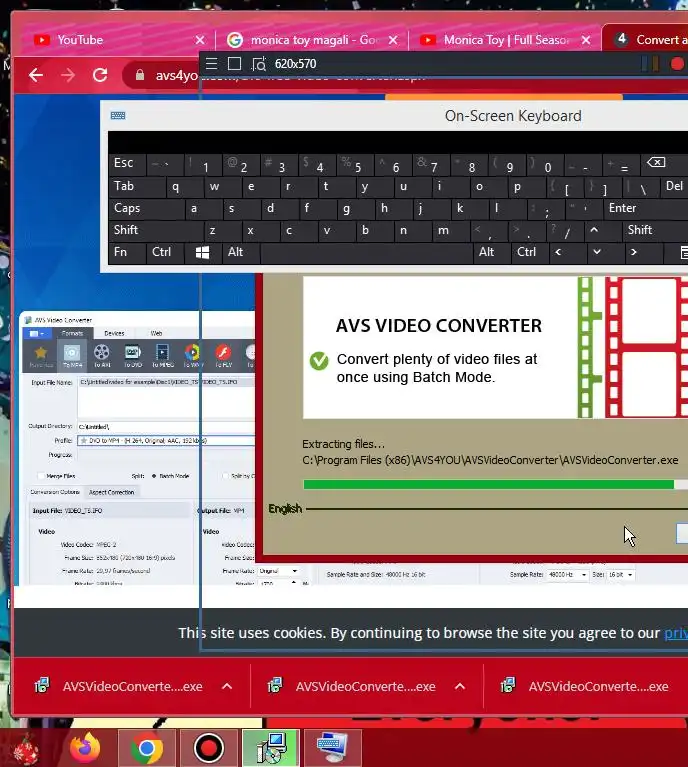Select the Aspect Correction tab
The width and height of the screenshot is (688, 767).
pos(112,492)
